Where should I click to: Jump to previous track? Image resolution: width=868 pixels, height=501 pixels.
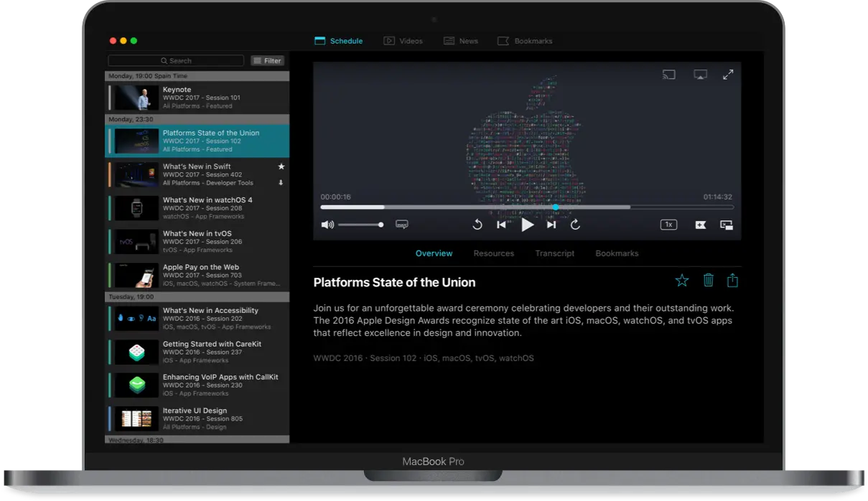click(x=502, y=225)
